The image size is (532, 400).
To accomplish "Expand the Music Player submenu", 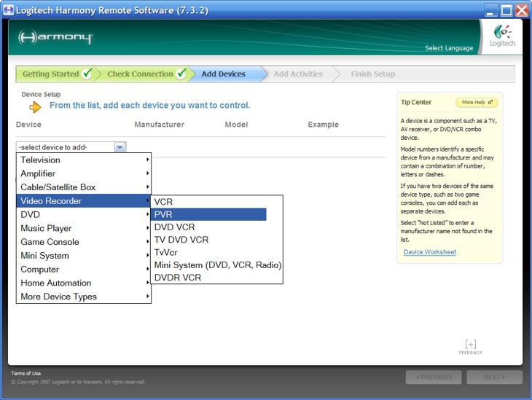I will point(84,228).
